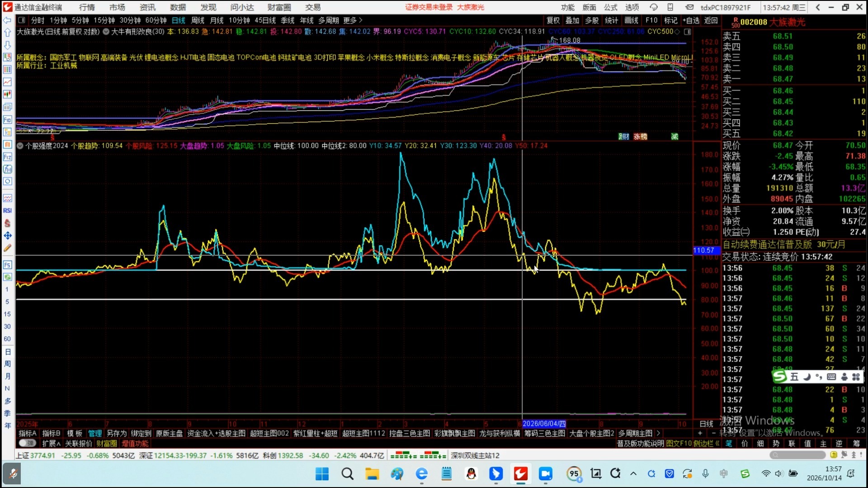868x488 pixels.
Task: Open the message envelope icon in title bar
Action: (x=689, y=7)
